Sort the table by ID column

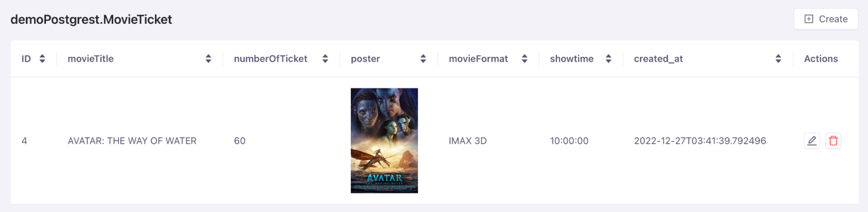click(x=42, y=59)
